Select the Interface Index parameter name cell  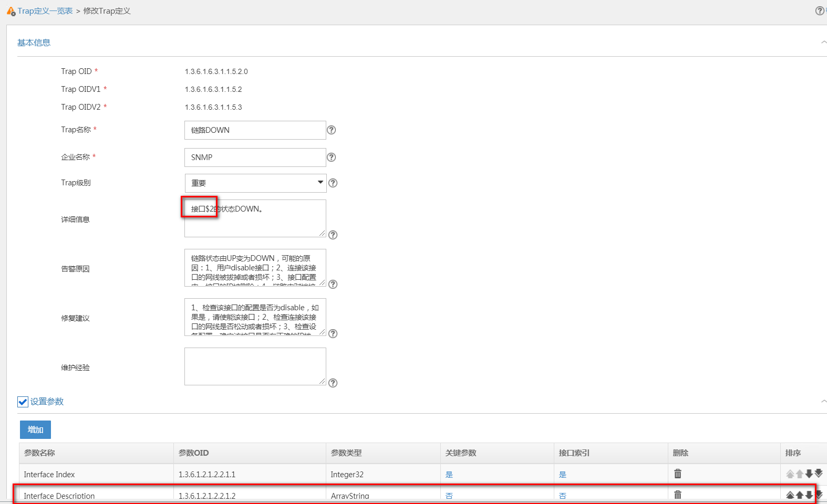click(x=96, y=475)
